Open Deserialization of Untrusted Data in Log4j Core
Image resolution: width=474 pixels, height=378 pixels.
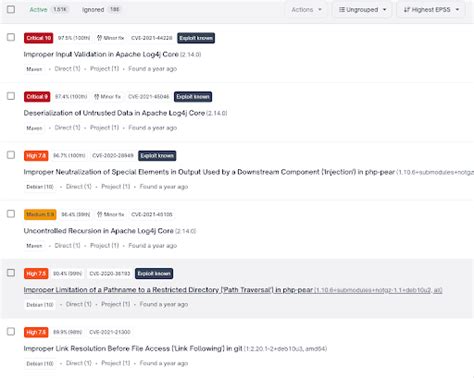tap(114, 113)
